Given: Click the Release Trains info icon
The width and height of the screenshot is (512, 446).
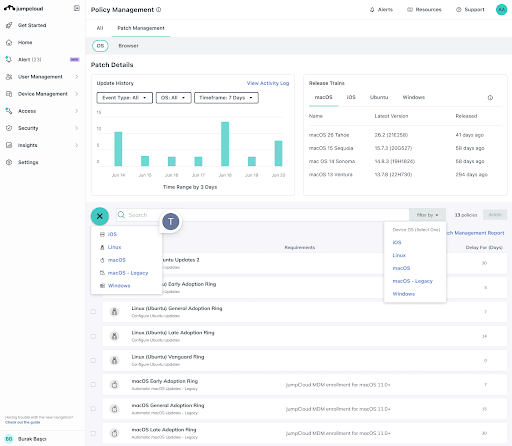Looking at the screenshot, I should (490, 98).
